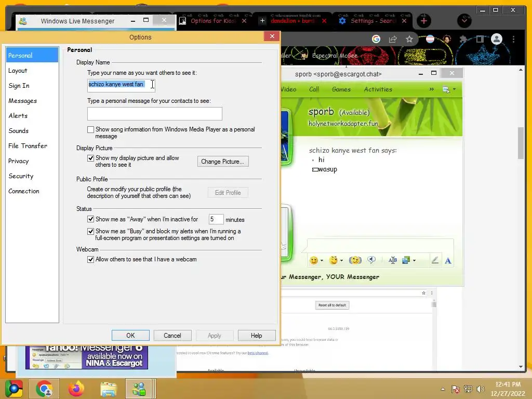The width and height of the screenshot is (532, 399).
Task: Toggle Chrome side panel icon
Action: point(480,39)
